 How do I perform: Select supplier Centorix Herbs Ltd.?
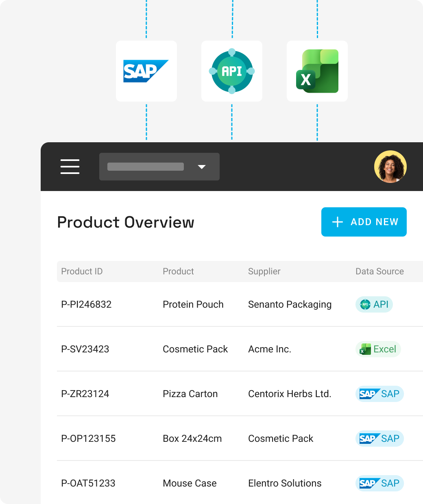[x=290, y=394]
